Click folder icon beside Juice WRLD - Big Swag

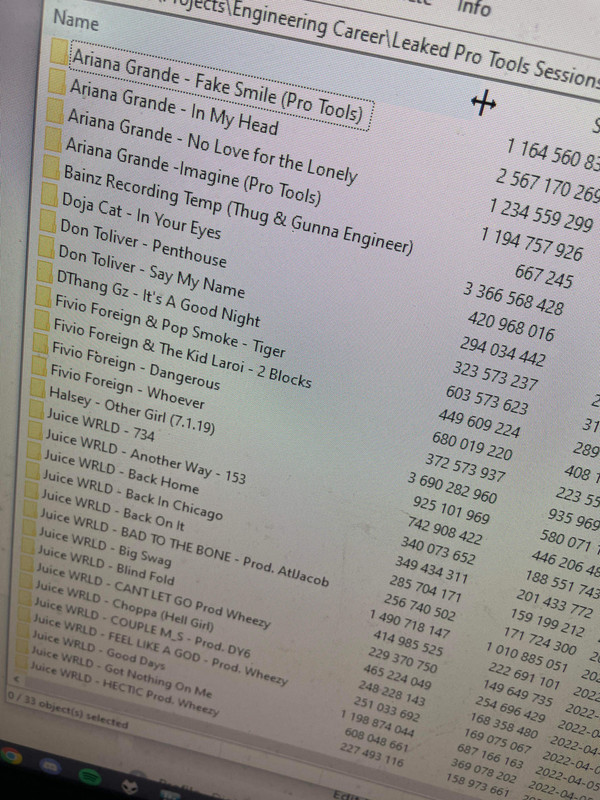29,528
